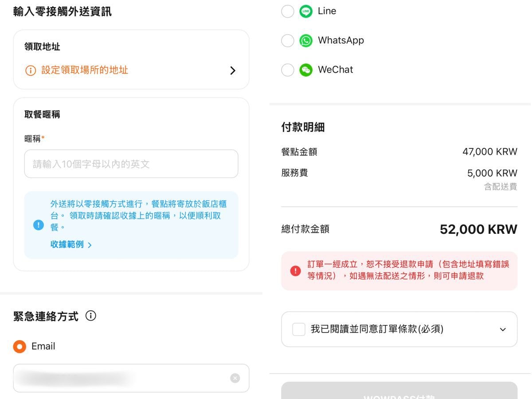The height and width of the screenshot is (399, 532).
Task: Click the WeChat logo icon
Action: (x=306, y=70)
